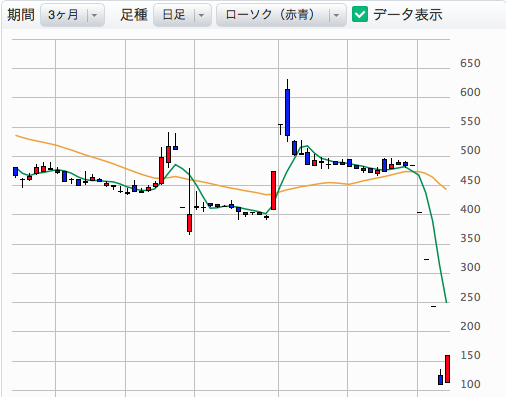Image resolution: width=506 pixels, height=397 pixels.
Task: Click the 250 price axis label
Action: pos(470,297)
